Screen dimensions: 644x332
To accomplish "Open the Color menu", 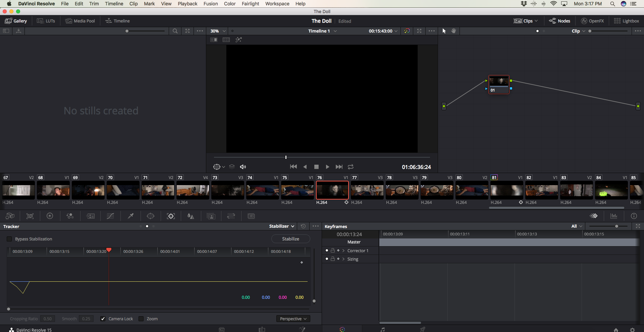I will click(x=230, y=4).
